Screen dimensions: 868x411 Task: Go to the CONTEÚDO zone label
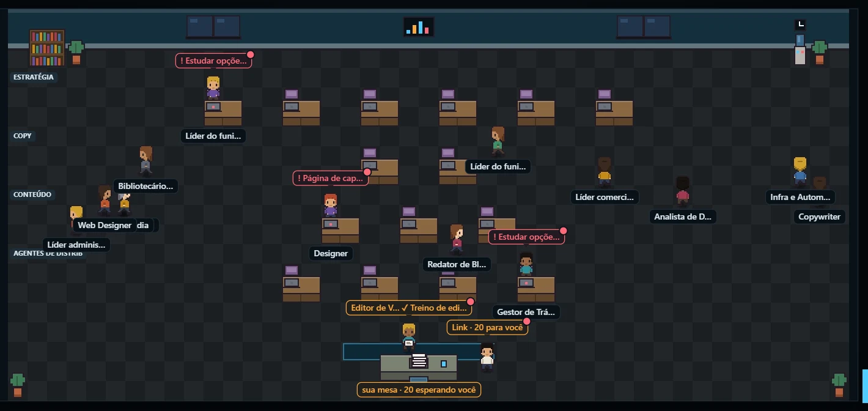[32, 194]
